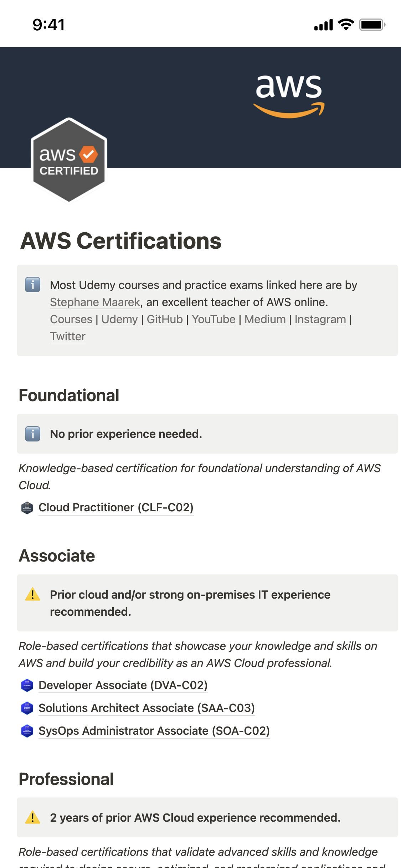Follow the Twitter link
The width and height of the screenshot is (401, 868).
coord(68,336)
